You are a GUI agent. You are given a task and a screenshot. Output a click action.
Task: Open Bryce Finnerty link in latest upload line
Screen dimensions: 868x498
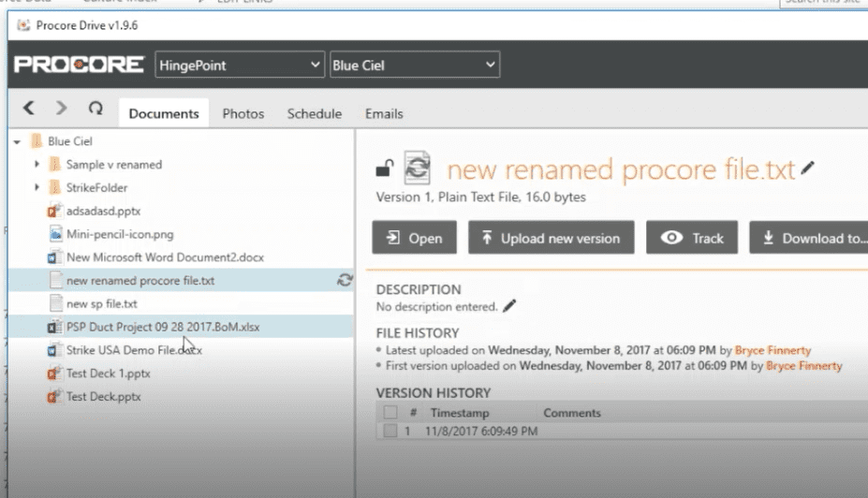pyautogui.click(x=772, y=350)
